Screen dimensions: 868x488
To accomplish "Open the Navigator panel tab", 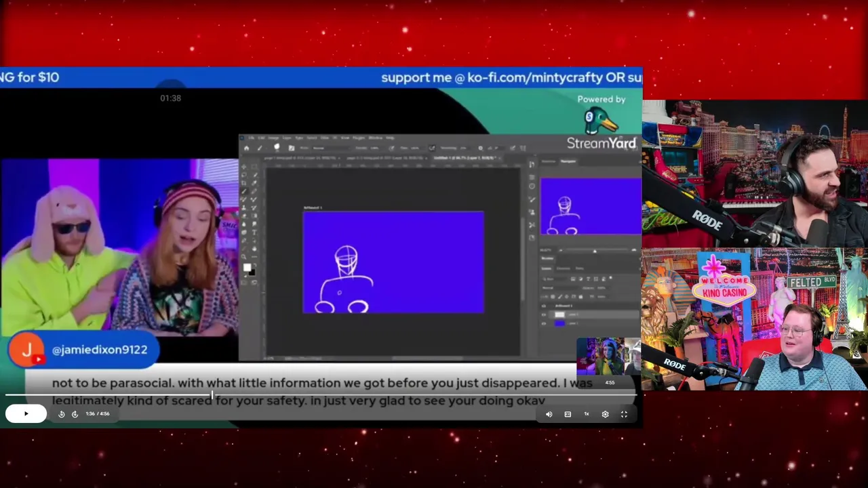I will [568, 161].
